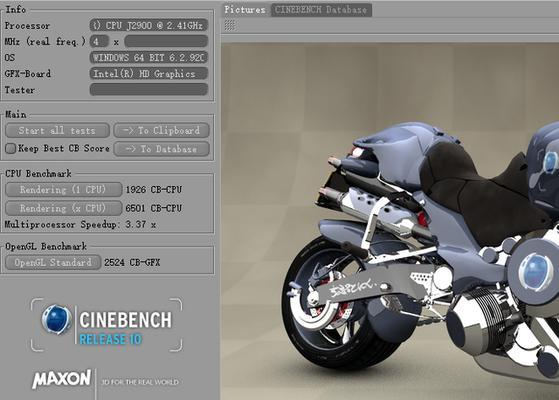The image size is (559, 400).
Task: Click the rendered motorcycle picture
Action: point(390,221)
